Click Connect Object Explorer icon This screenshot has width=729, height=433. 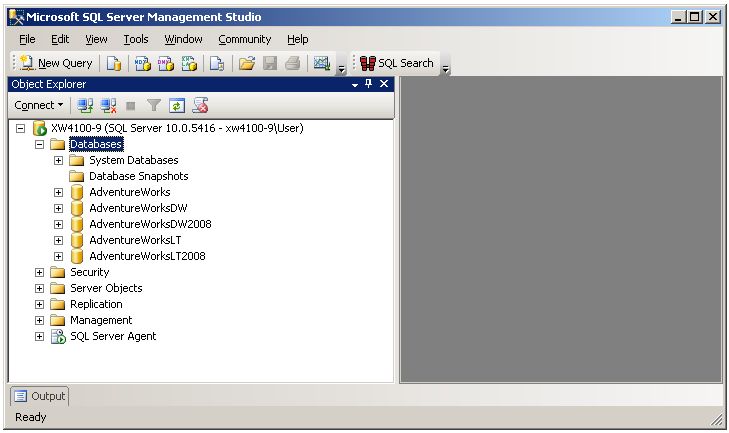click(x=85, y=106)
